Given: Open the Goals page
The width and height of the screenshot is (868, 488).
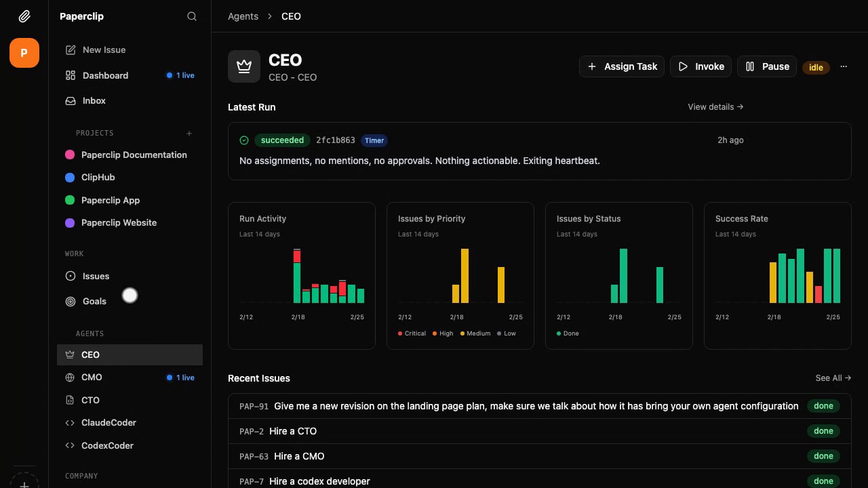Looking at the screenshot, I should tap(130, 301).
